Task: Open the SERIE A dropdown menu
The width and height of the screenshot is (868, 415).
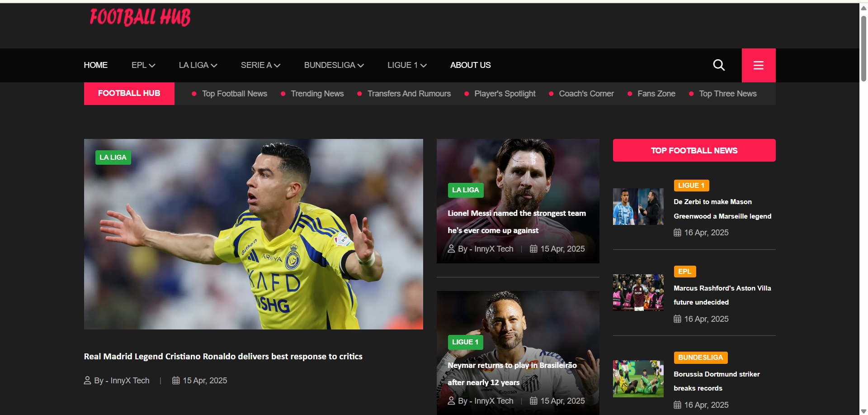Action: (260, 65)
